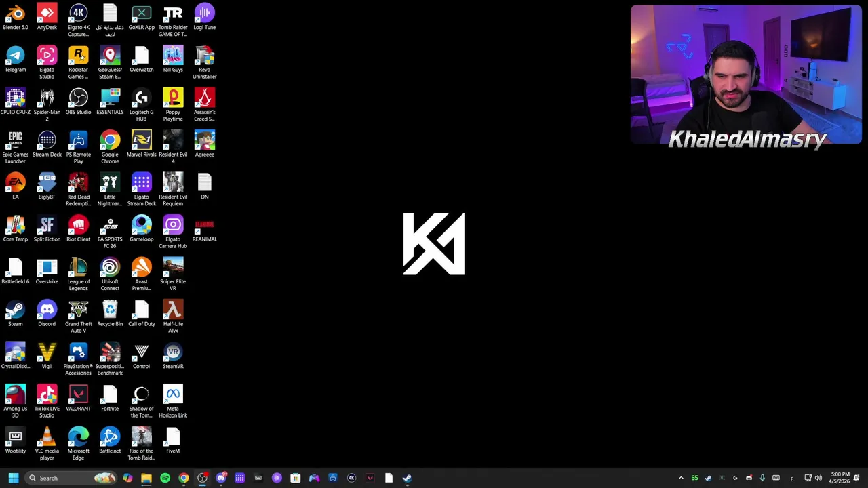
Task: Select the VALORANT desktop icon
Action: point(78,399)
